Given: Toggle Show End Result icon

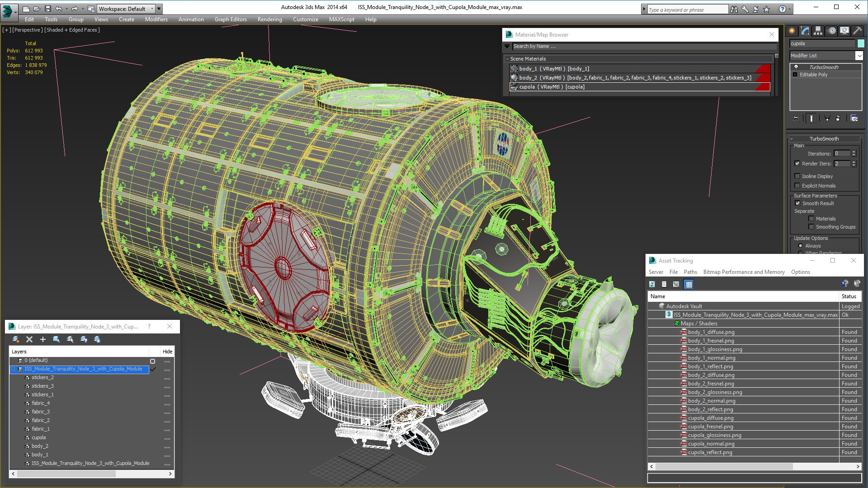Looking at the screenshot, I should [x=811, y=118].
